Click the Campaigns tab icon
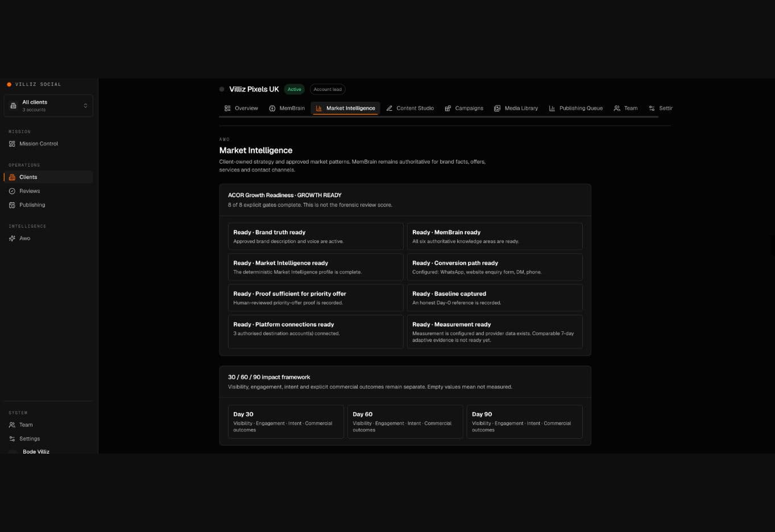 (448, 108)
